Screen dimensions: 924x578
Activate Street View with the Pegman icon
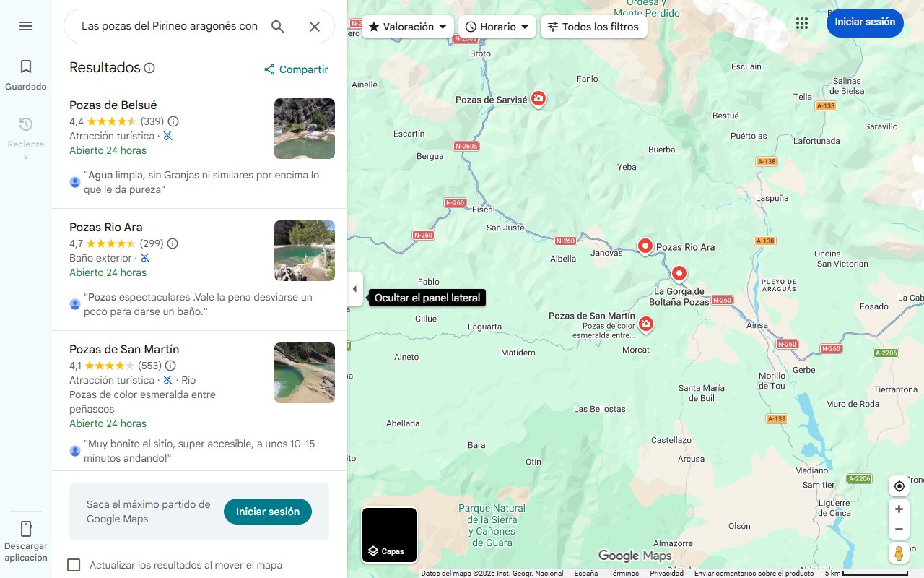click(899, 553)
